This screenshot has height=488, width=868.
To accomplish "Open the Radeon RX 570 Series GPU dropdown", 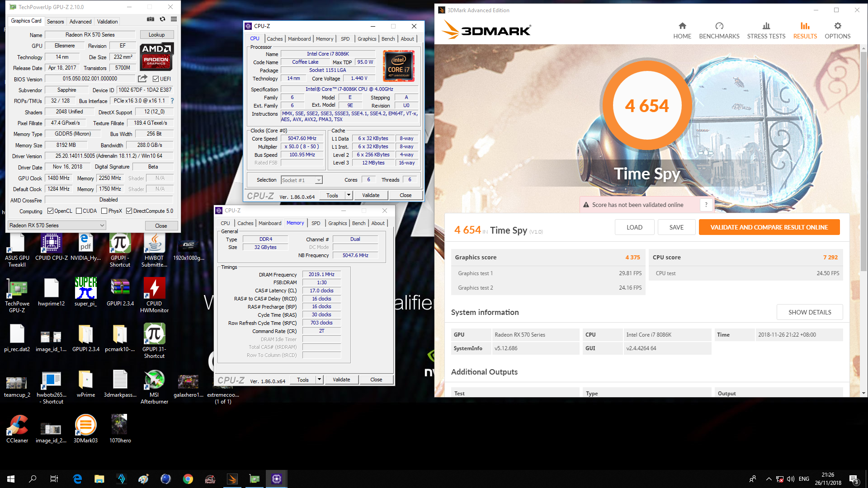I will pyautogui.click(x=57, y=225).
